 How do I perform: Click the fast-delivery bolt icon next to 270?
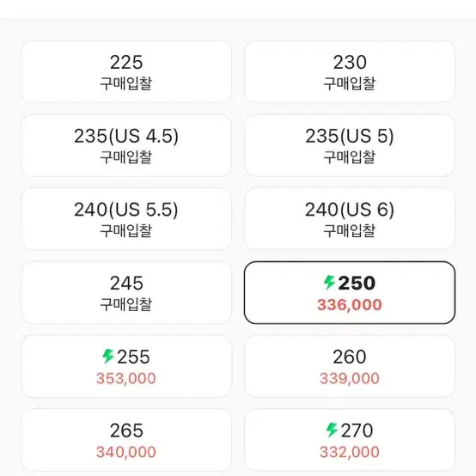click(332, 430)
